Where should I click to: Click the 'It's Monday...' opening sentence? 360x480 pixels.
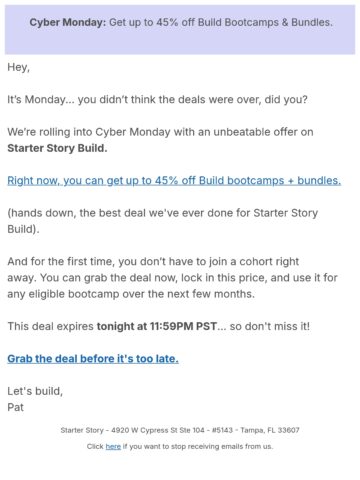(157, 99)
